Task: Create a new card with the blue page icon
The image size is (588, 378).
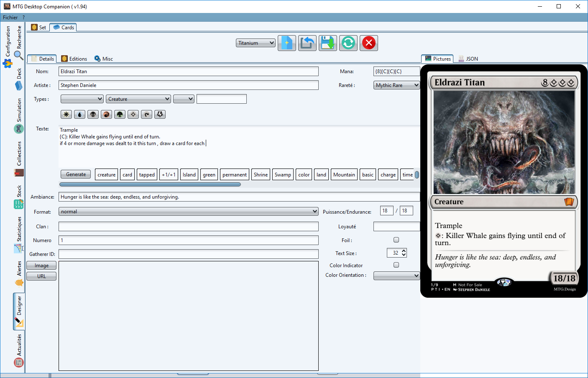Action: tap(287, 43)
